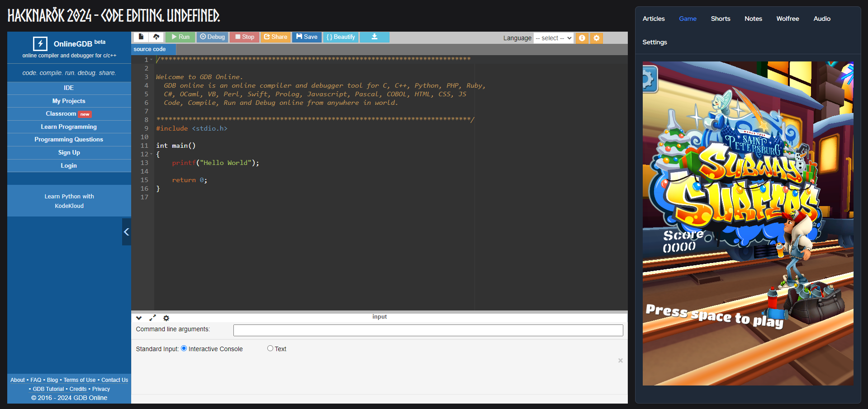This screenshot has width=868, height=409.
Task: Fold the code block at line 12
Action: (x=152, y=154)
